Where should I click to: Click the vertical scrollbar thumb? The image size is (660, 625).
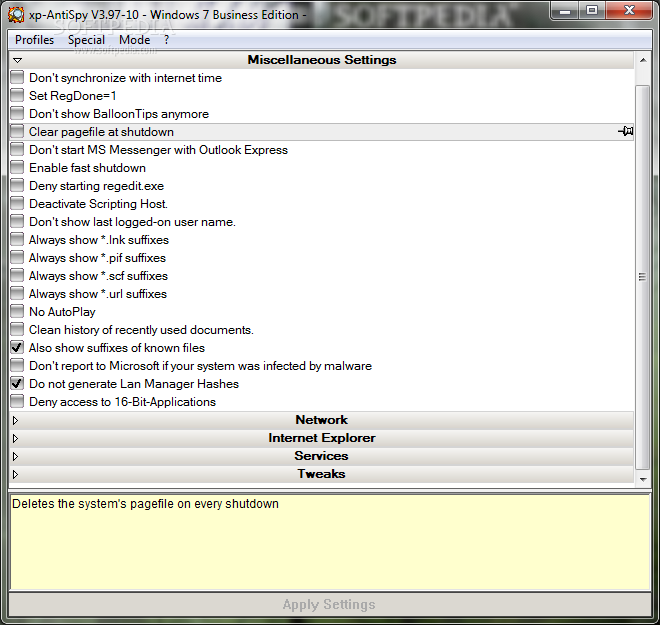(642, 277)
